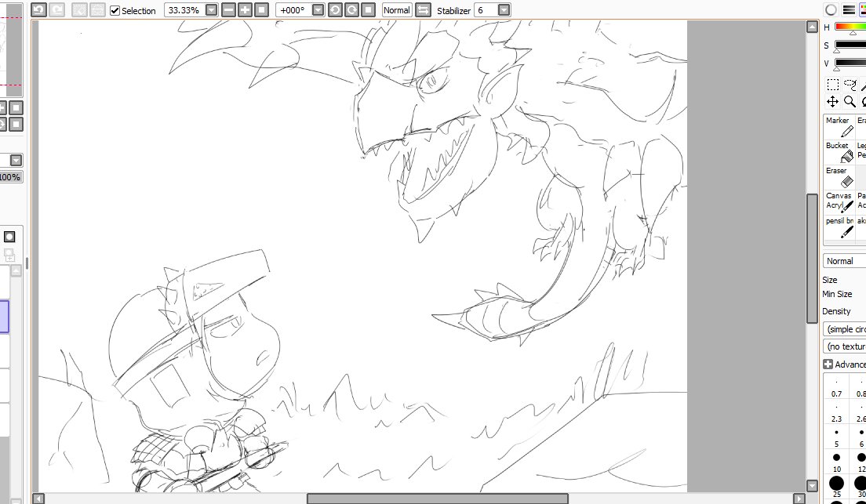Screen dimensions: 866x504
Task: Choose brush size 5
Action: 837,437
